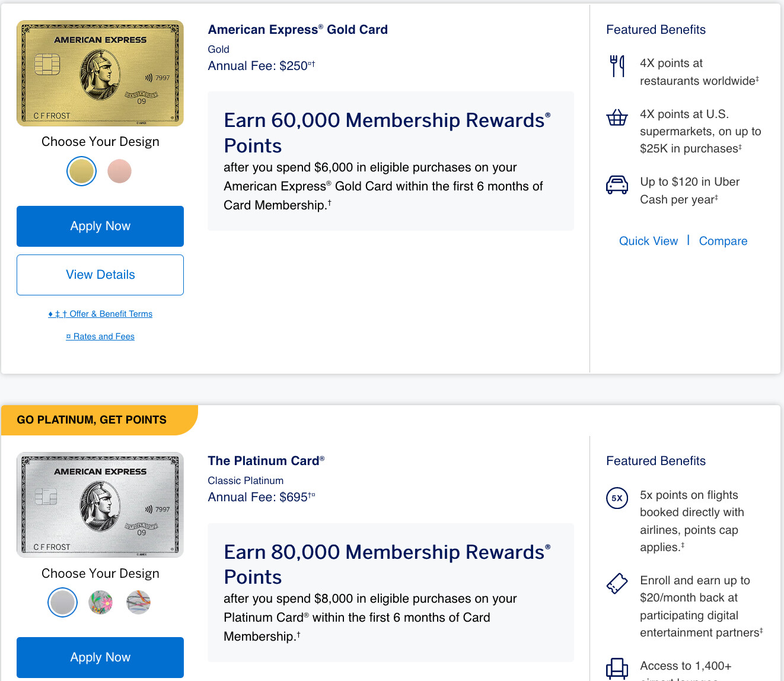Pick the floral Platinum card design
The height and width of the screenshot is (681, 784).
point(100,603)
